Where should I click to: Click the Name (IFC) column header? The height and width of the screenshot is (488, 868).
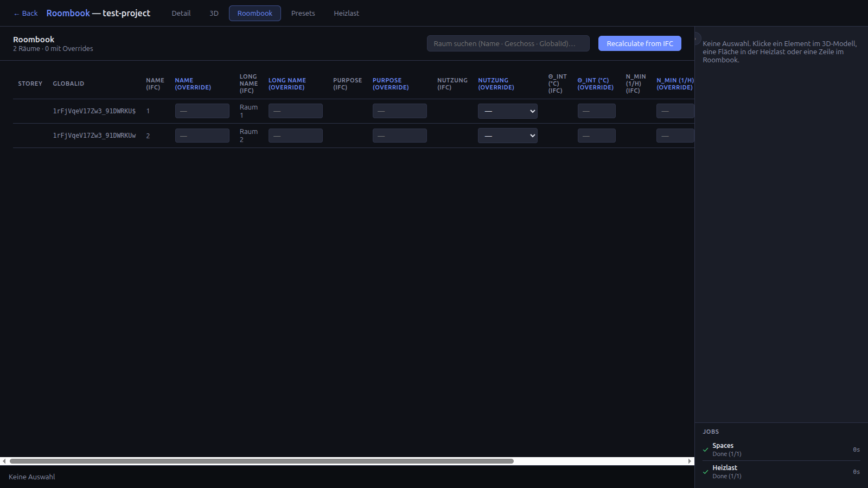point(155,84)
